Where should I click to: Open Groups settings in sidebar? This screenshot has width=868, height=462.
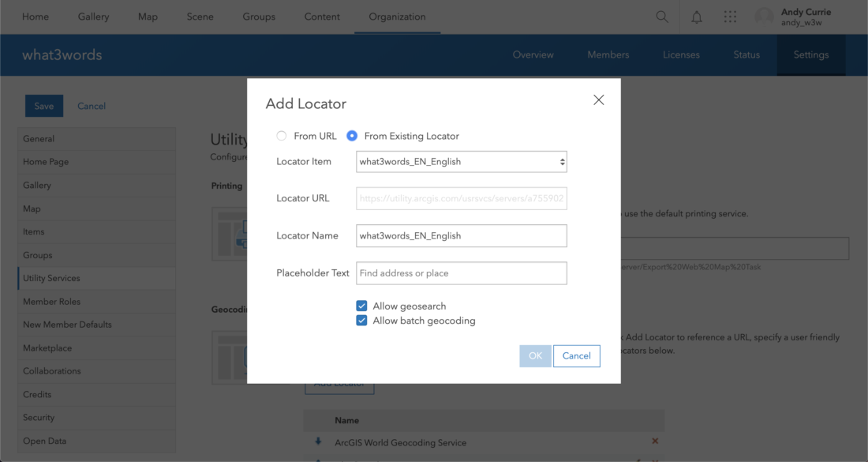coord(97,255)
